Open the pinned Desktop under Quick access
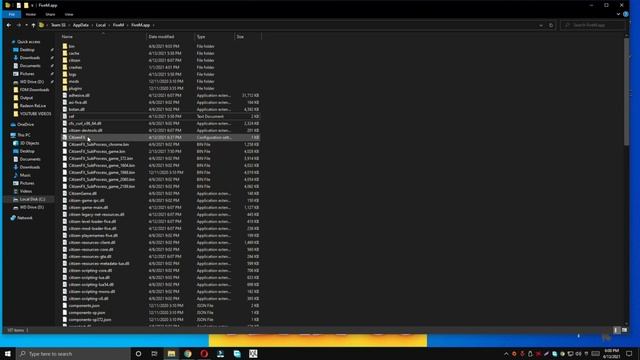Screen dimensions: 640x360 [x=27, y=50]
